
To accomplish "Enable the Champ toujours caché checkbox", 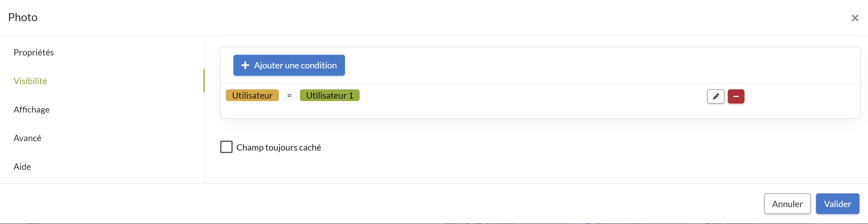I will click(x=226, y=147).
